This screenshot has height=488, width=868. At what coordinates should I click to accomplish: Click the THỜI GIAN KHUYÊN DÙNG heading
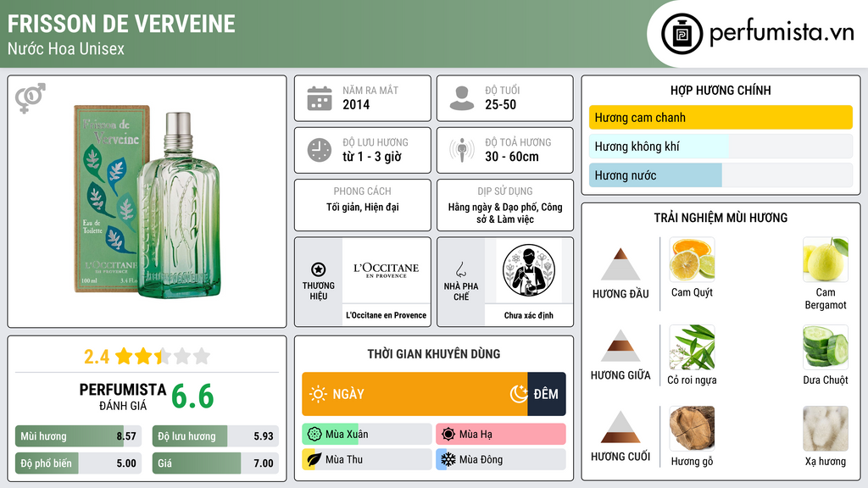coord(434,353)
